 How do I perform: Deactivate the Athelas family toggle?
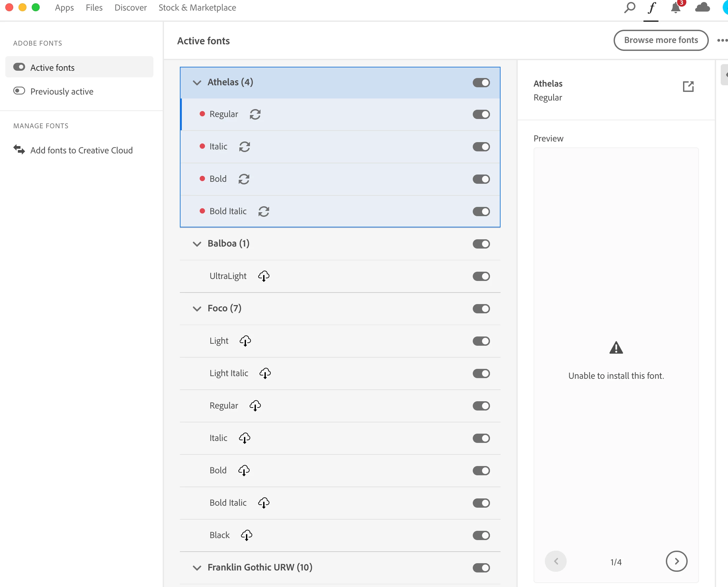[481, 83]
